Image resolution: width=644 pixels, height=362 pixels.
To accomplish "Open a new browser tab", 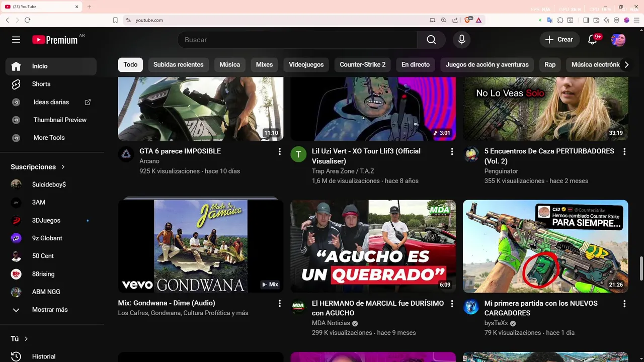I will coord(89,7).
